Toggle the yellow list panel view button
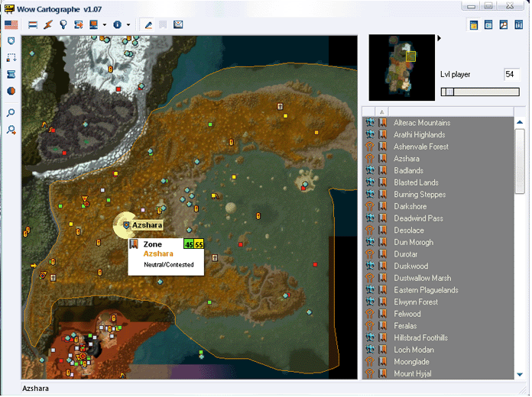532x397 pixels. point(474,25)
